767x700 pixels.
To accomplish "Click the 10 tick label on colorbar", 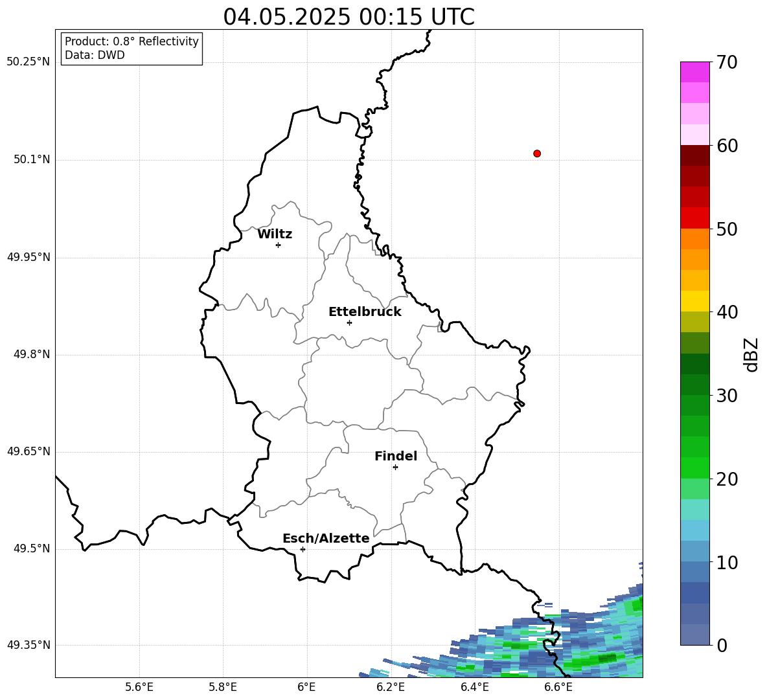I will (x=727, y=562).
